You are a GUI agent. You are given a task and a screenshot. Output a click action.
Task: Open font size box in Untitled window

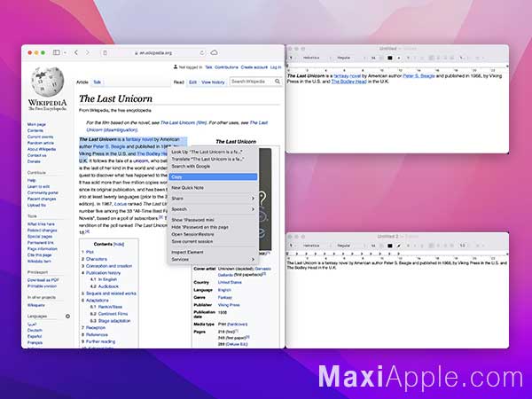[373, 58]
